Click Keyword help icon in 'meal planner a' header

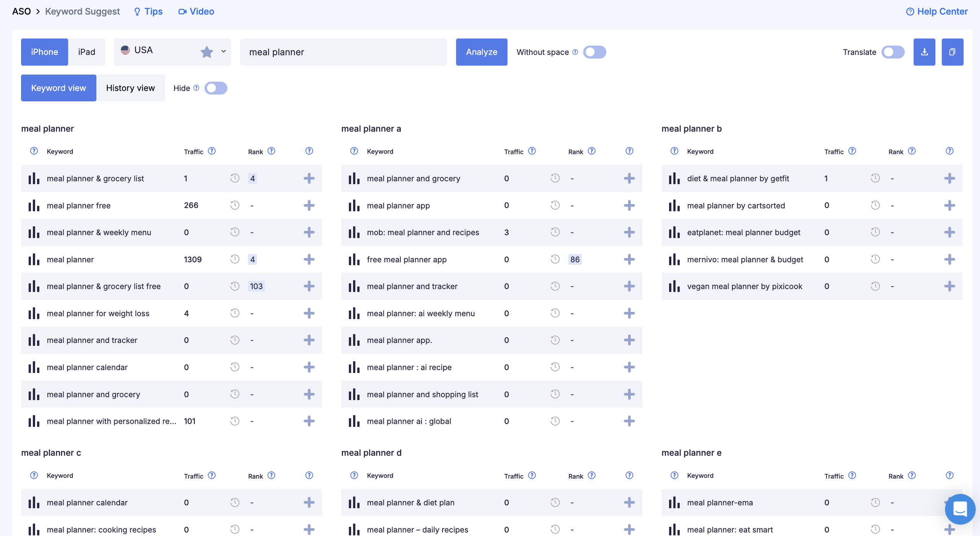click(x=354, y=151)
